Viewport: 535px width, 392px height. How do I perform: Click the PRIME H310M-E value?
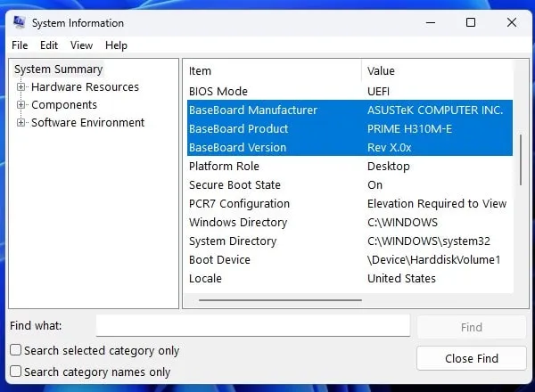[409, 129]
